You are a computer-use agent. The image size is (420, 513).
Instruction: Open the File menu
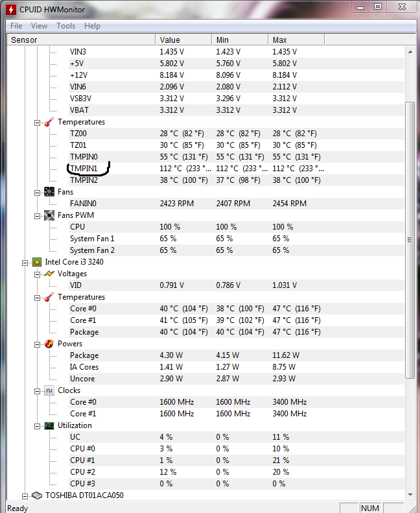[16, 26]
